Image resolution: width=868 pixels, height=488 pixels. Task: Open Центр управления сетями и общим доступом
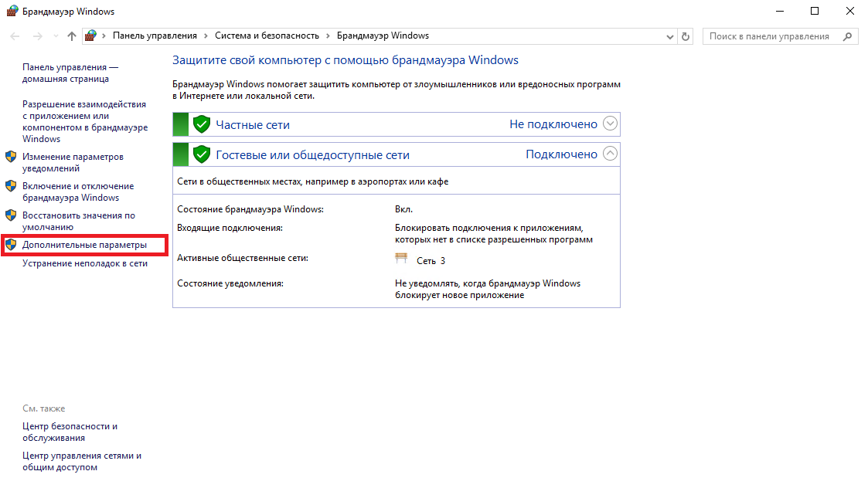tap(81, 461)
